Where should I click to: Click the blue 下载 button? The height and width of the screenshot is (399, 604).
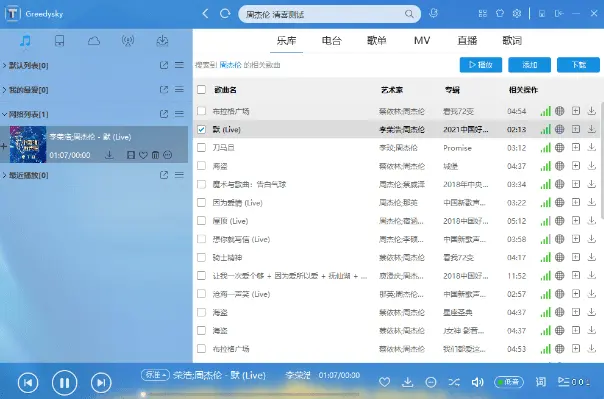tap(578, 65)
